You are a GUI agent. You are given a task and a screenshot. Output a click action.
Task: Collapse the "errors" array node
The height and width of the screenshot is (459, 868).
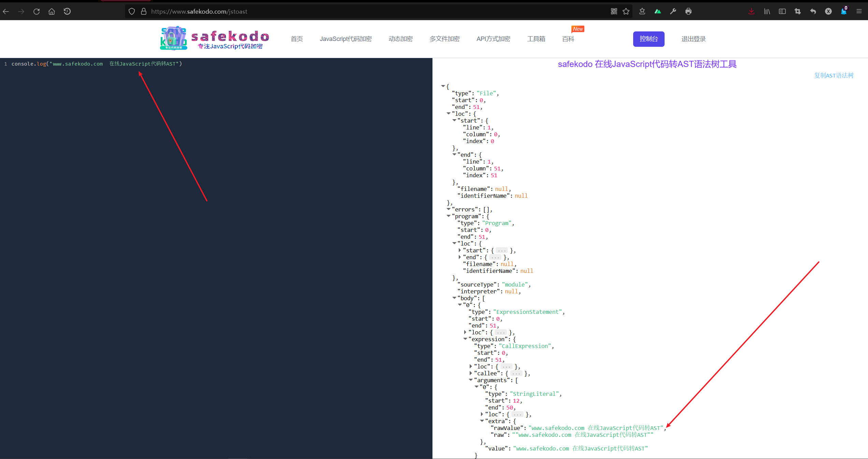pyautogui.click(x=449, y=209)
